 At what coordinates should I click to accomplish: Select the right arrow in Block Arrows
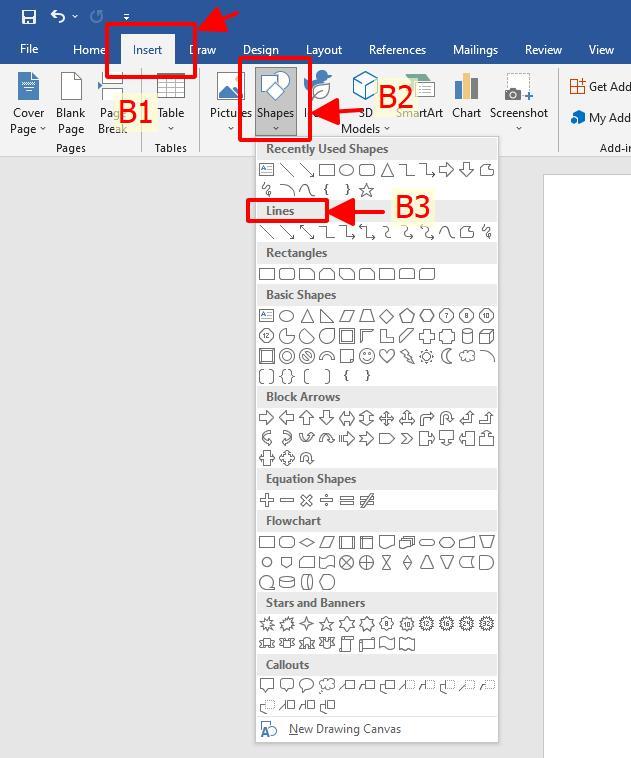(266, 418)
